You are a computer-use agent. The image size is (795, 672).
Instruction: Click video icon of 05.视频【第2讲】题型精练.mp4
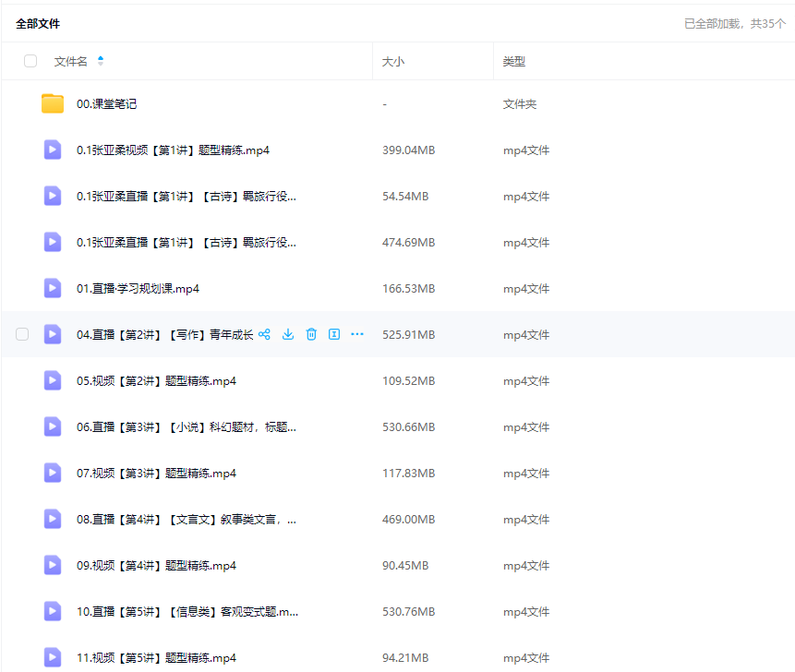[x=53, y=380]
